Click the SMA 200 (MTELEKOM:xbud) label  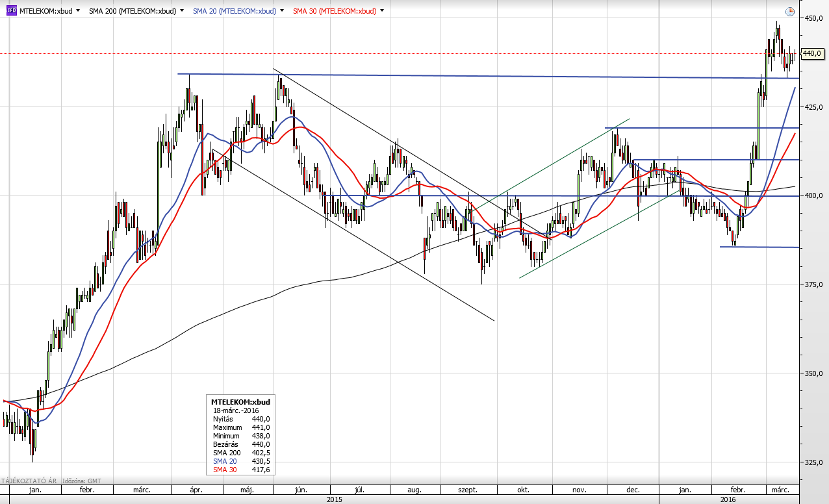tap(133, 11)
